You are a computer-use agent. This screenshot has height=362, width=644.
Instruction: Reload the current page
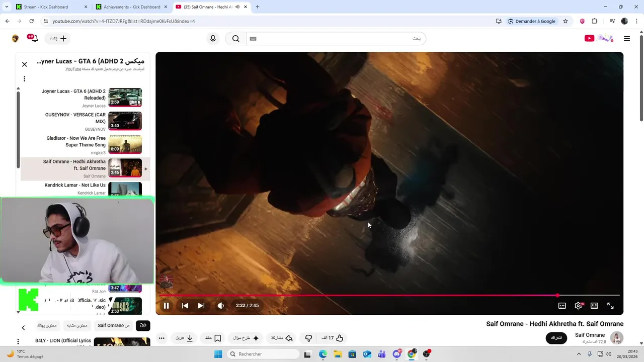(x=31, y=21)
